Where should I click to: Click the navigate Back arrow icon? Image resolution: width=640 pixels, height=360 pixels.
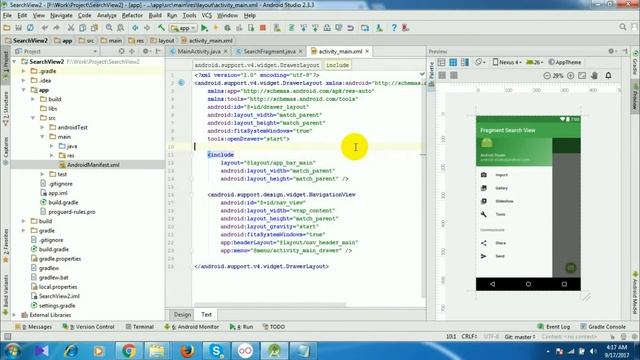click(x=135, y=28)
